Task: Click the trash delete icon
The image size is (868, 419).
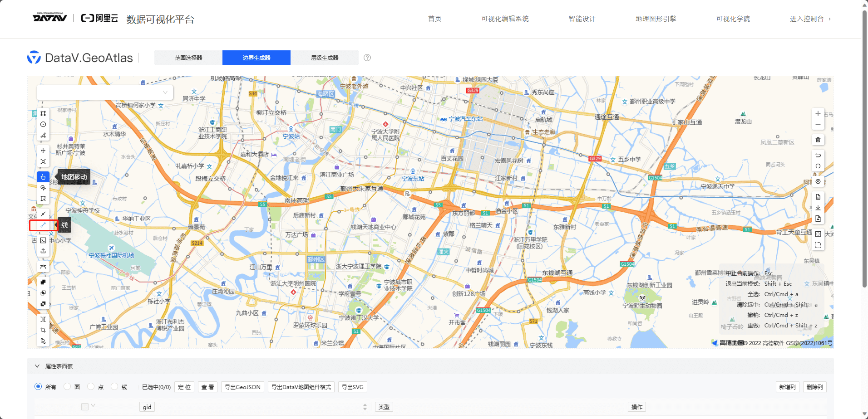Action: pyautogui.click(x=818, y=140)
